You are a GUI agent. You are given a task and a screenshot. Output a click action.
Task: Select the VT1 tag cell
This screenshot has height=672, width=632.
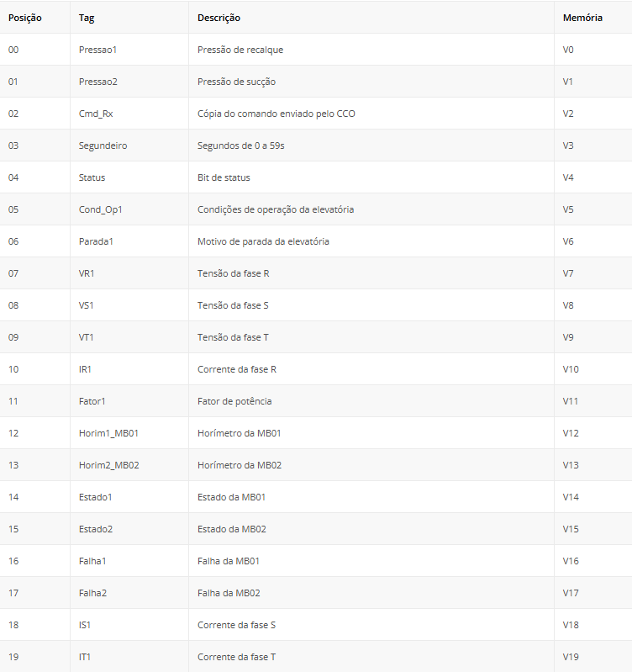[x=87, y=337]
